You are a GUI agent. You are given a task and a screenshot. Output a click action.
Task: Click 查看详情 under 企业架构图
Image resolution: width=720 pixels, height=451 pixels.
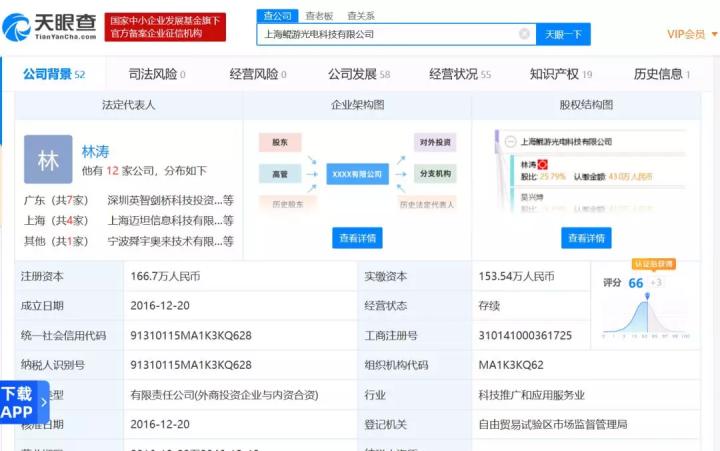357,238
